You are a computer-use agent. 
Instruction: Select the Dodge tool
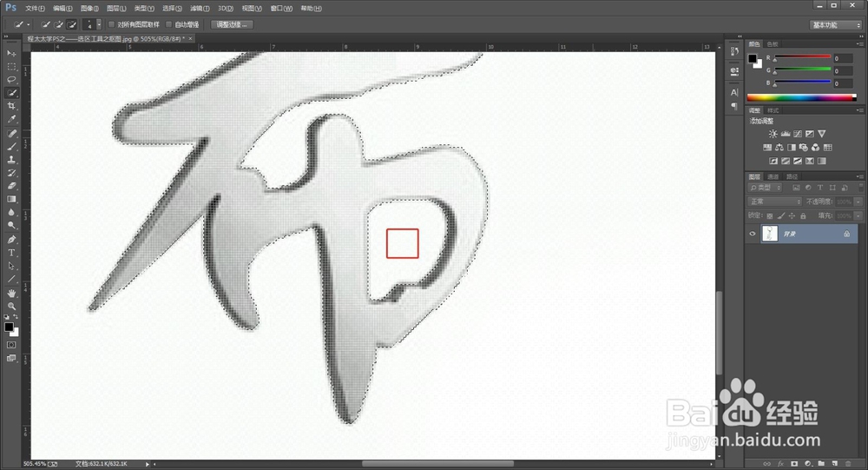click(11, 226)
